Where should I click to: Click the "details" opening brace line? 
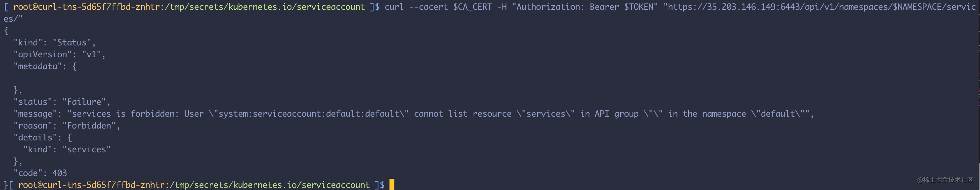tap(43, 138)
